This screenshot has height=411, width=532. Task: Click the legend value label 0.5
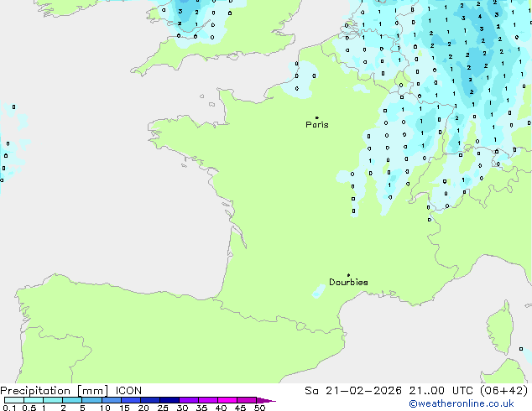[29, 408]
